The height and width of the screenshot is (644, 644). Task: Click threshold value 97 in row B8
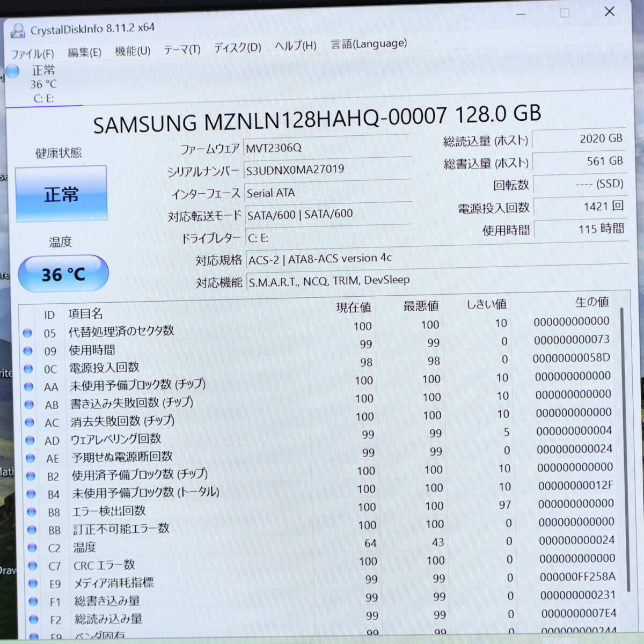505,505
